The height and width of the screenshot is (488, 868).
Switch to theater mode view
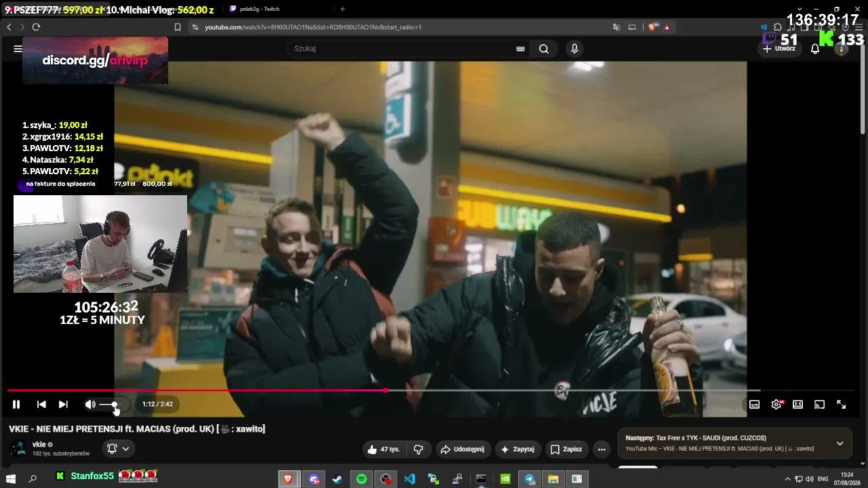pos(798,405)
